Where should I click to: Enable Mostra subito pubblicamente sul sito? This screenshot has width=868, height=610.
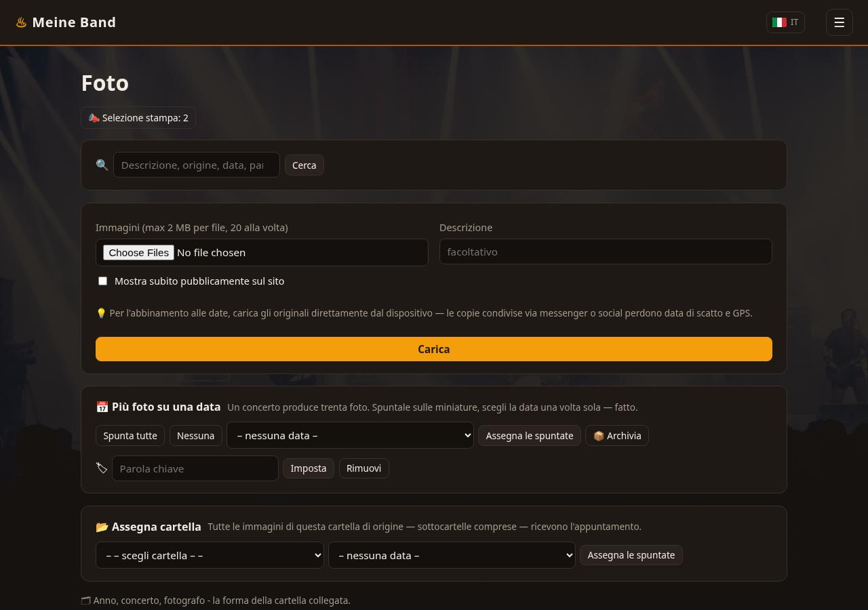point(102,281)
